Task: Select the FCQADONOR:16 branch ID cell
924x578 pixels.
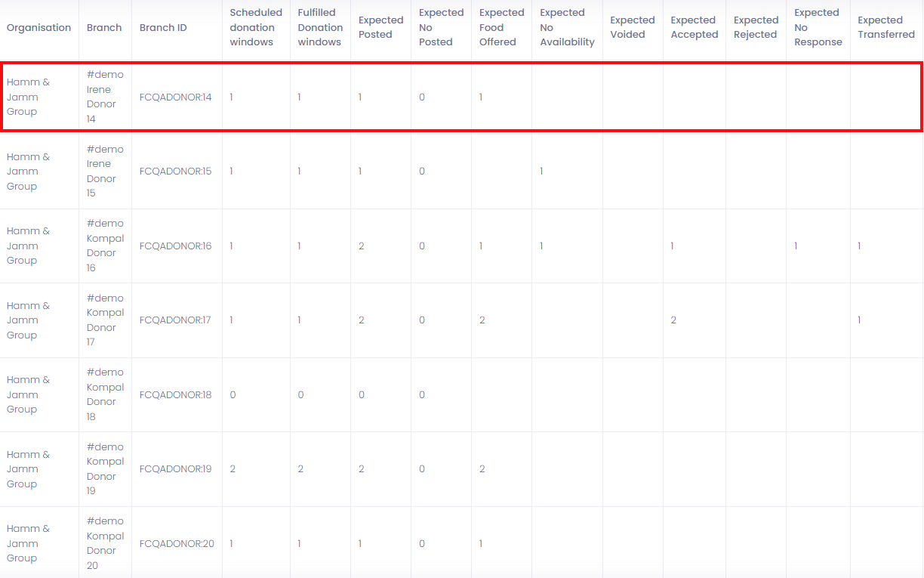Action: 176,246
